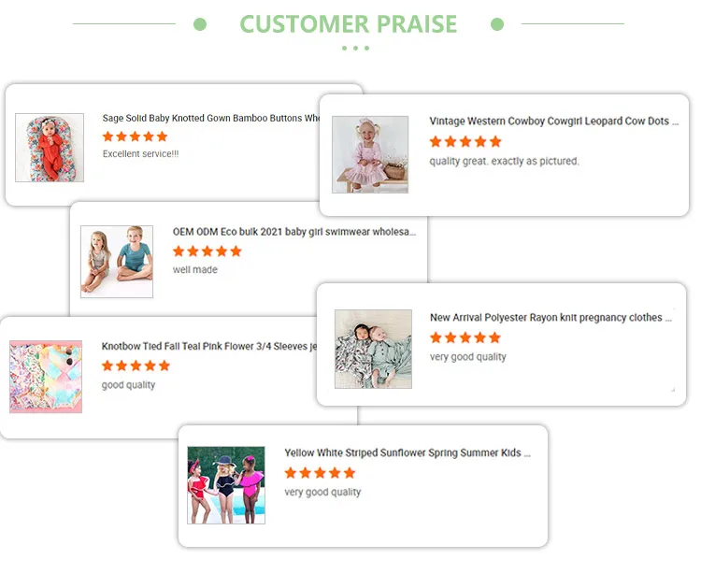Image resolution: width=701 pixels, height=588 pixels.
Task: Click the stars under New Arrival Polyester Rayon title
Action: tap(465, 337)
